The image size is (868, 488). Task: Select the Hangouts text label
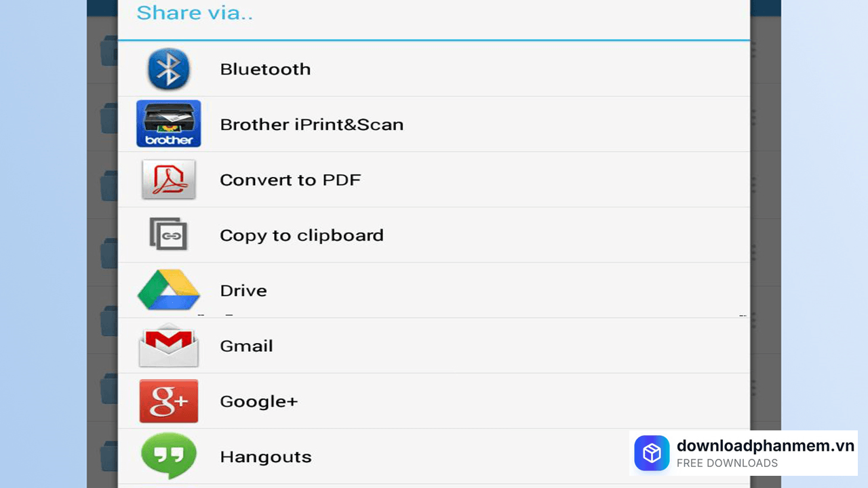pyautogui.click(x=265, y=457)
